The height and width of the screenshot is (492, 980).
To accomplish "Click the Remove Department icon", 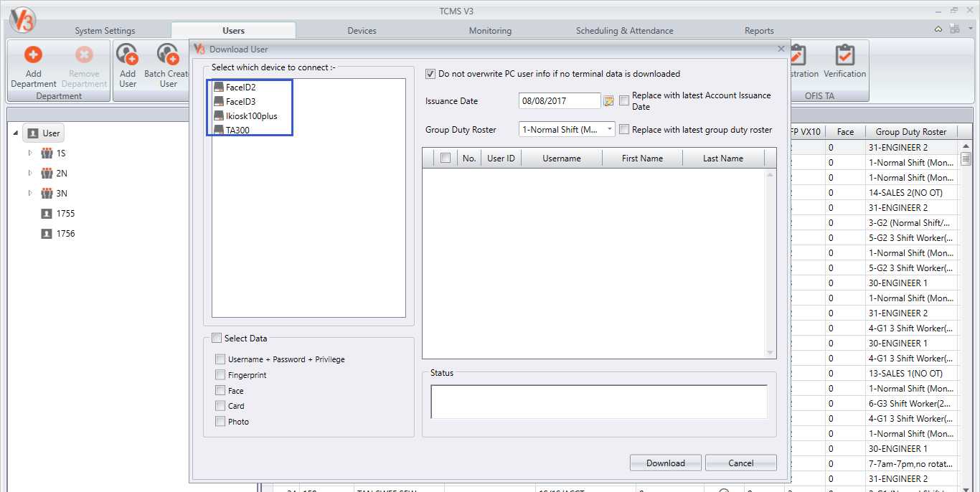I will (84, 55).
